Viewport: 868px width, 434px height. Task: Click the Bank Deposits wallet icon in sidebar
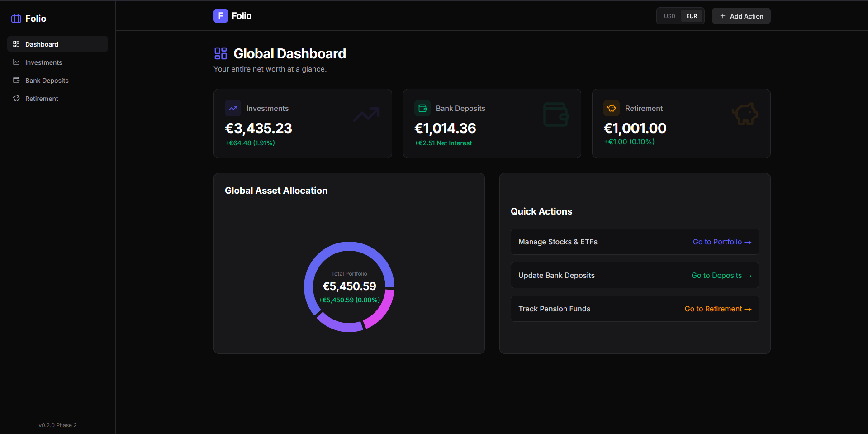16,80
